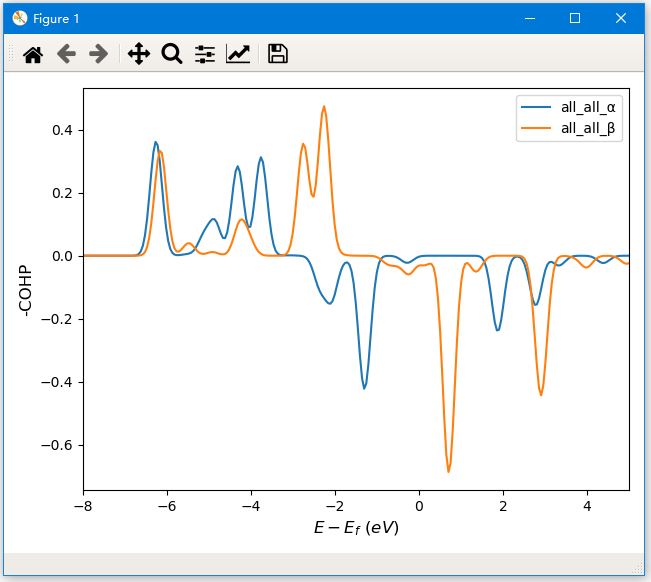This screenshot has width=651, height=582.
Task: Go back to previous view arrow
Action: (66, 54)
